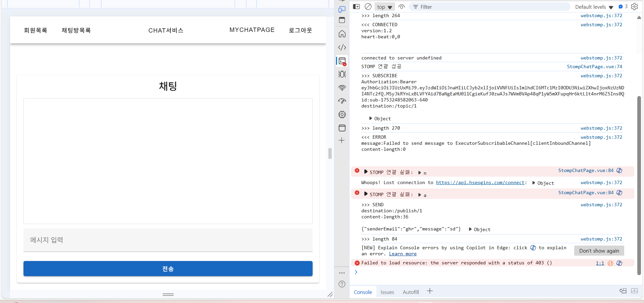644x303 pixels.
Task: Click the red error icon on first STOMP 실패 row
Action: (x=357, y=171)
